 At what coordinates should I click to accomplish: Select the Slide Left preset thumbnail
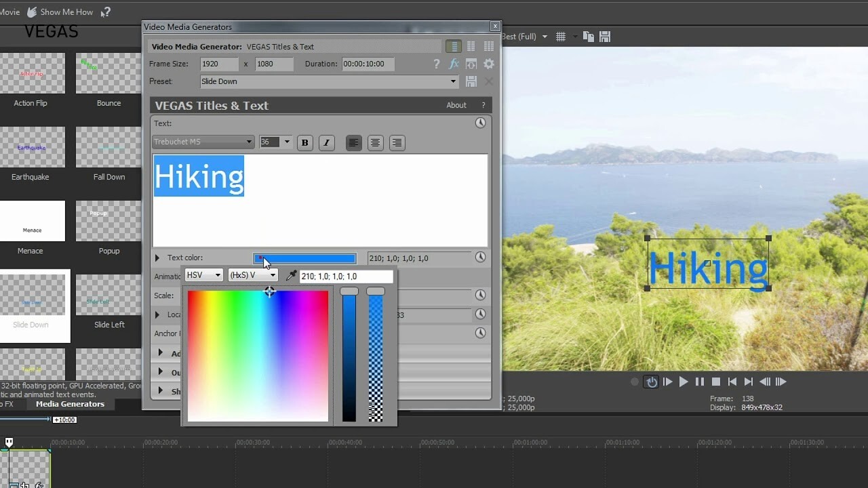tap(108, 295)
